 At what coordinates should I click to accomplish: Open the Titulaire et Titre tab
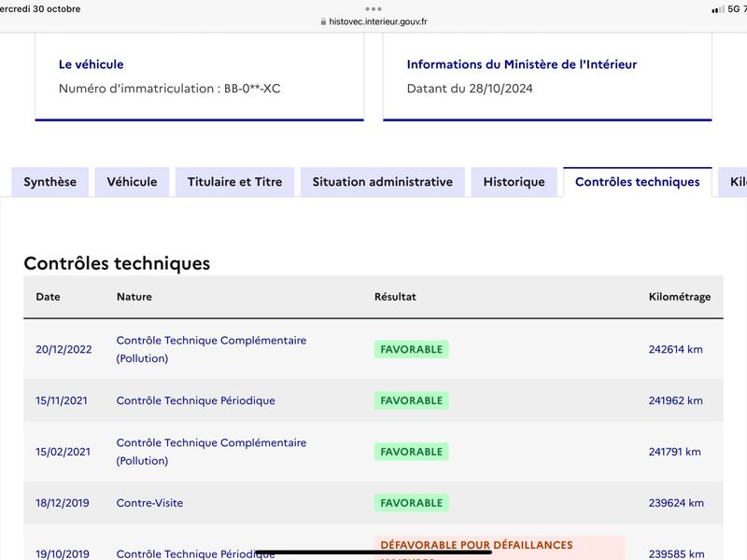(x=235, y=182)
